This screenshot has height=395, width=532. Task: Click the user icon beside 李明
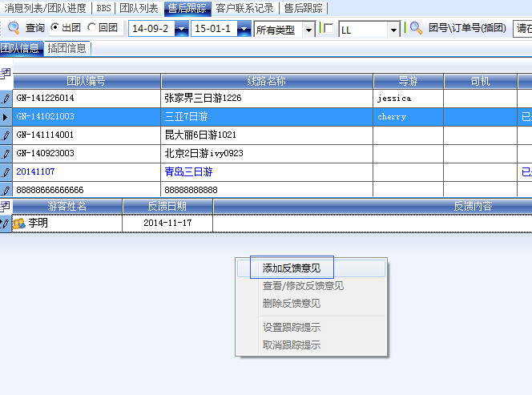(x=18, y=224)
